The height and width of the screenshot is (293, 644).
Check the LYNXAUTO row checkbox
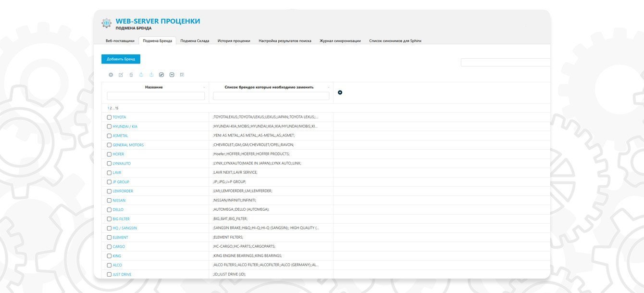tap(109, 164)
